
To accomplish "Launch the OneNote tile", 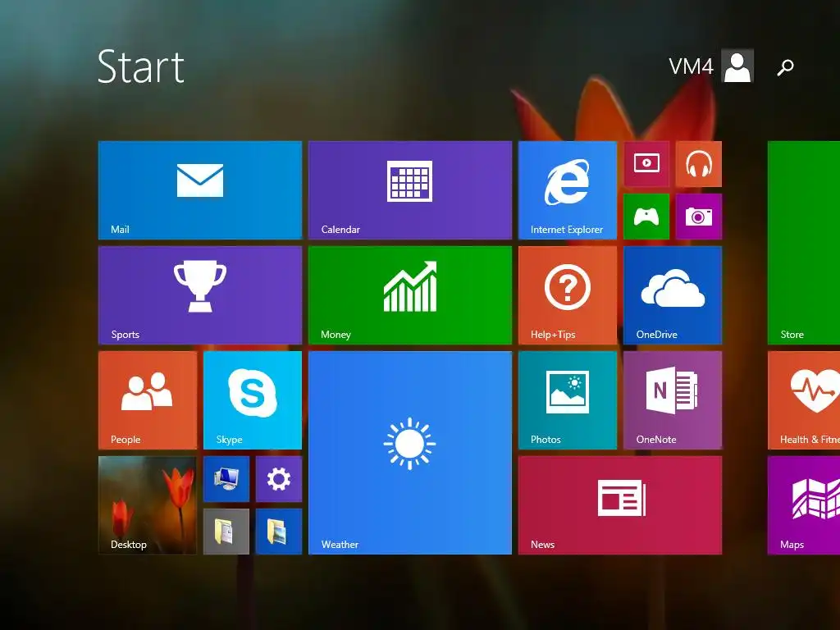I will point(673,400).
